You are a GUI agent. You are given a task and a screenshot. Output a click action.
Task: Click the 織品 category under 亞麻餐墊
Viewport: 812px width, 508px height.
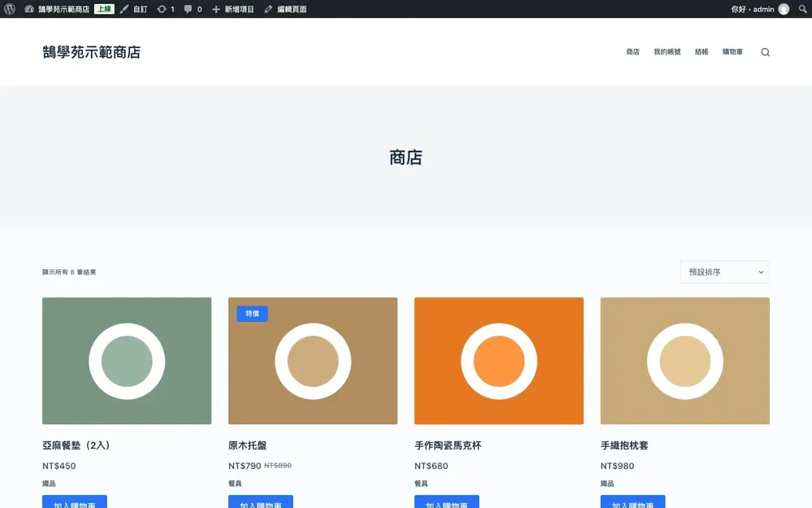(49, 484)
